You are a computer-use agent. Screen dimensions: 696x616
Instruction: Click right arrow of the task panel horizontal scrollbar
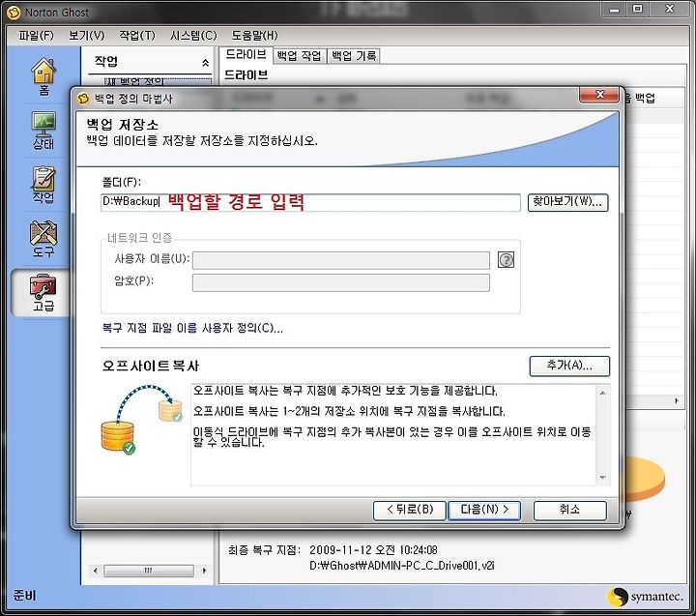point(204,571)
